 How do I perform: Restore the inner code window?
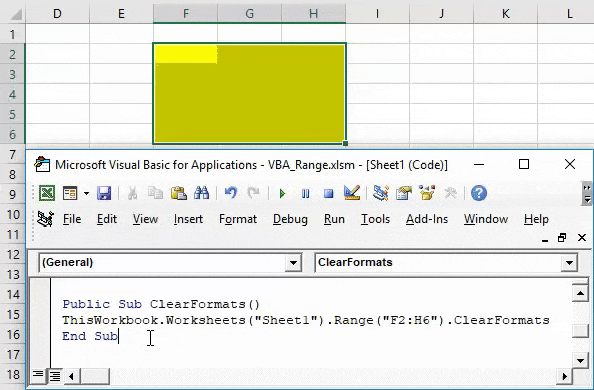pos(562,238)
